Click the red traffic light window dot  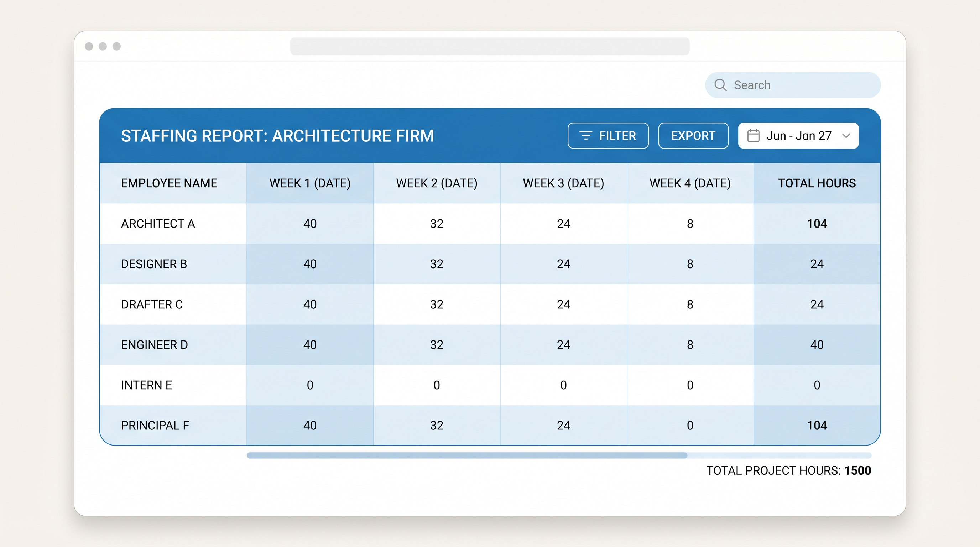tap(89, 46)
